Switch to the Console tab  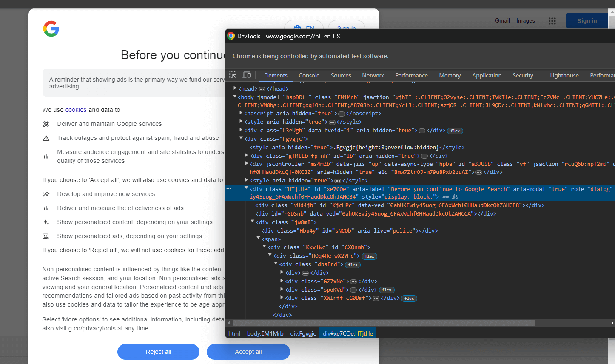click(309, 75)
